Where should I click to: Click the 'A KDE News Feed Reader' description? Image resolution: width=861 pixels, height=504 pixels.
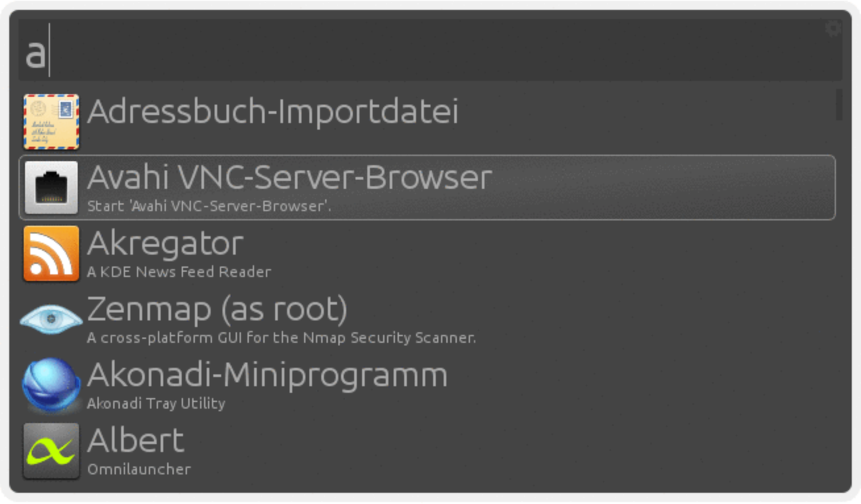(x=179, y=272)
